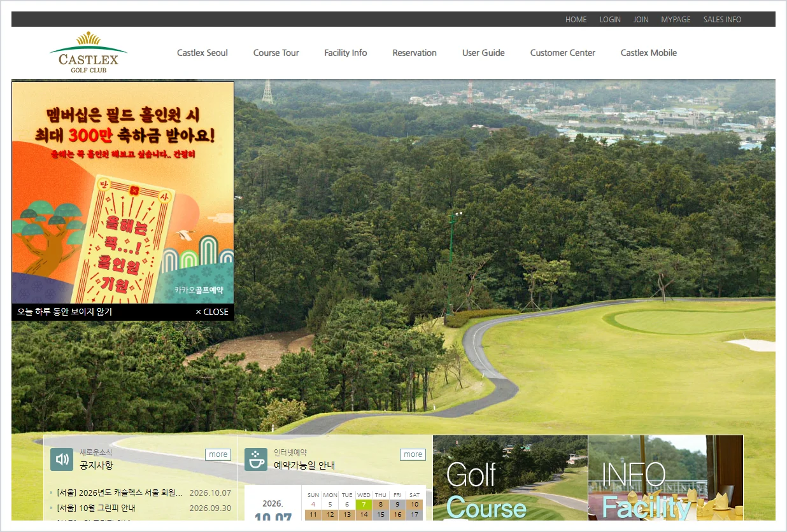Click the SUN column header in calendar
The width and height of the screenshot is (787, 532).
click(313, 495)
